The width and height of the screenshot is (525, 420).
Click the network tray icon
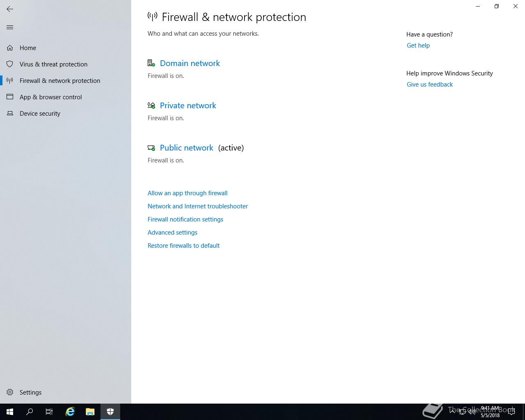coord(462,412)
